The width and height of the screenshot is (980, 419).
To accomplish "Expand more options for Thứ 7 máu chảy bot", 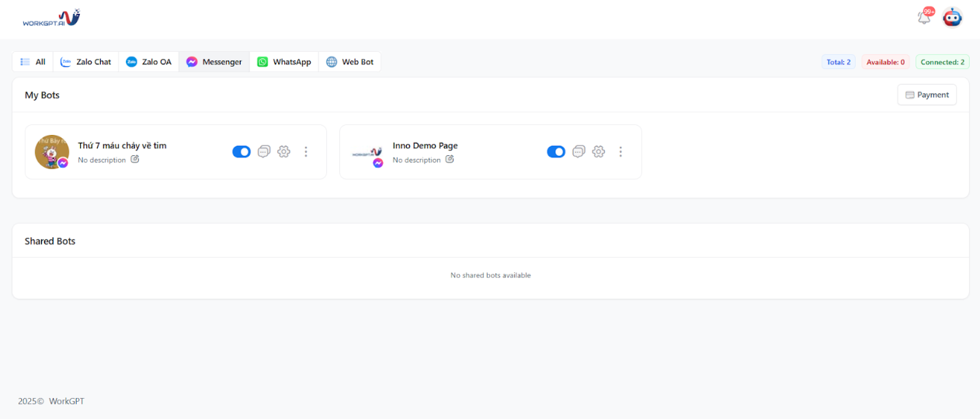I will coord(306,151).
